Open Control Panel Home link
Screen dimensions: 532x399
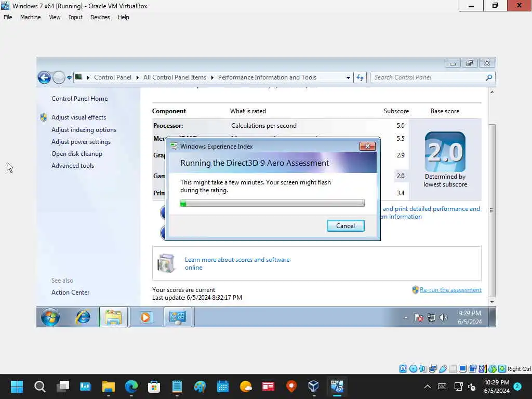pyautogui.click(x=79, y=99)
